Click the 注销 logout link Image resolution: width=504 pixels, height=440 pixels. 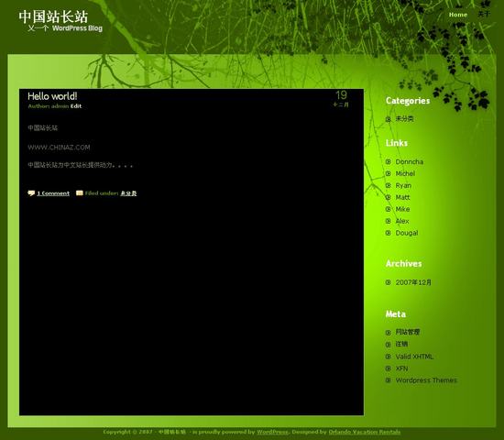pos(401,344)
